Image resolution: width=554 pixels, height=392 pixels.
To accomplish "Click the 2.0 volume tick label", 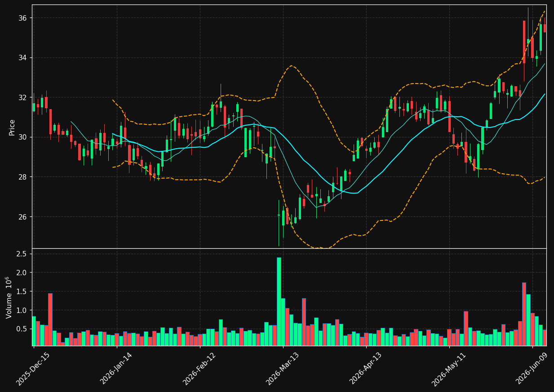I will pyautogui.click(x=22, y=273).
